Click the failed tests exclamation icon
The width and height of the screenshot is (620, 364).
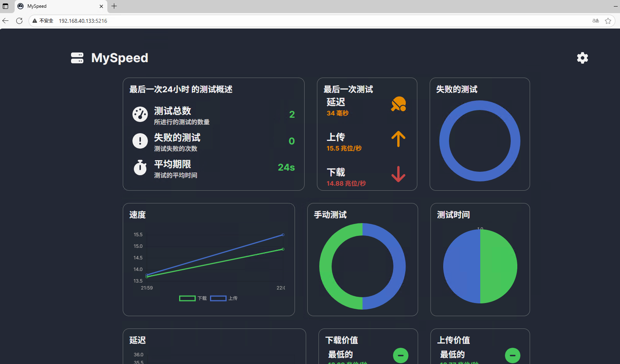(140, 141)
